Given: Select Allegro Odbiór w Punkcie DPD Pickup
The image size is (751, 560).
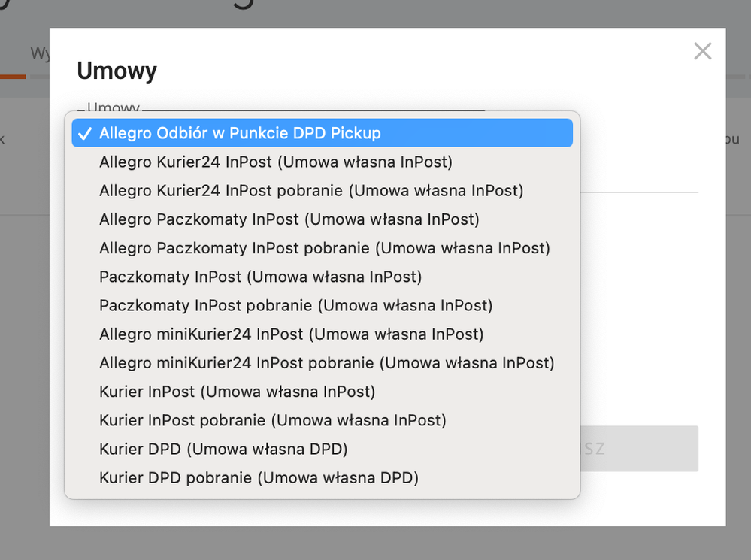Looking at the screenshot, I should coord(323,133).
